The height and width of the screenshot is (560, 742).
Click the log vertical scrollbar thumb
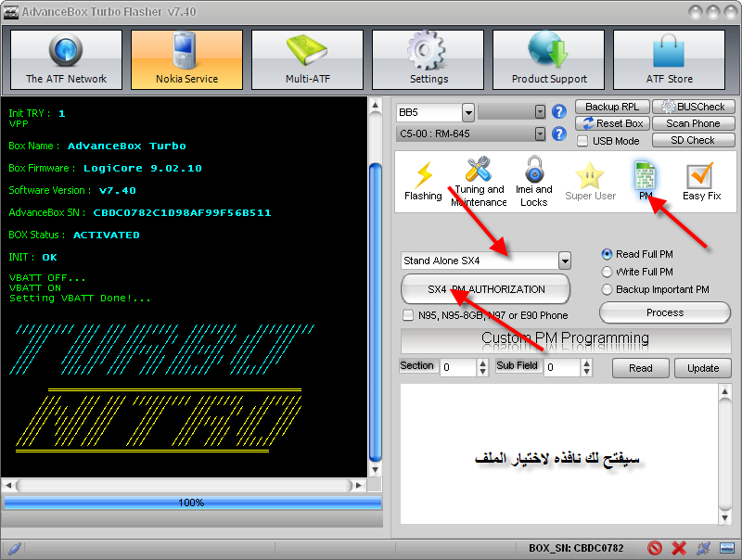click(x=376, y=312)
